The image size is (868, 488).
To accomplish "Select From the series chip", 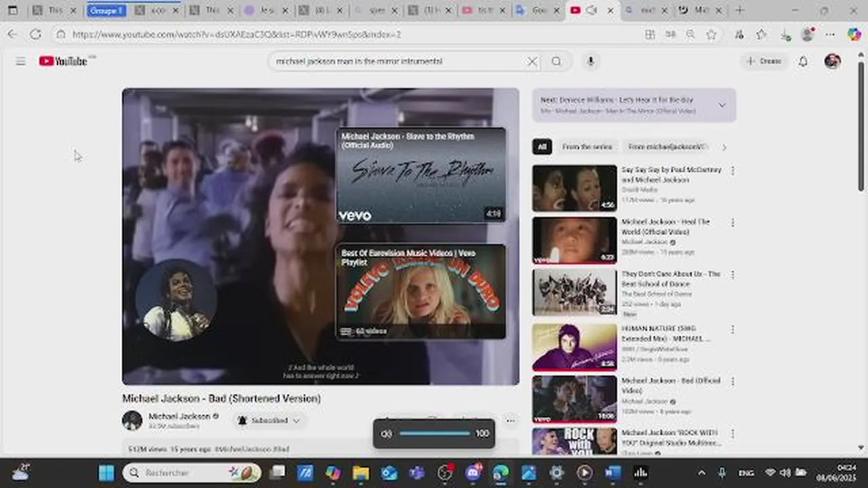I will point(587,147).
